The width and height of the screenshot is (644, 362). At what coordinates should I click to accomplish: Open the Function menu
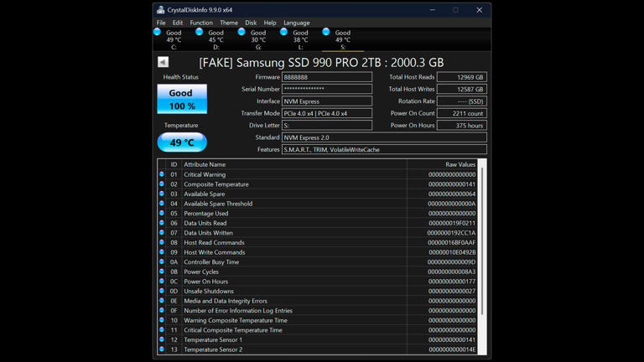(201, 23)
